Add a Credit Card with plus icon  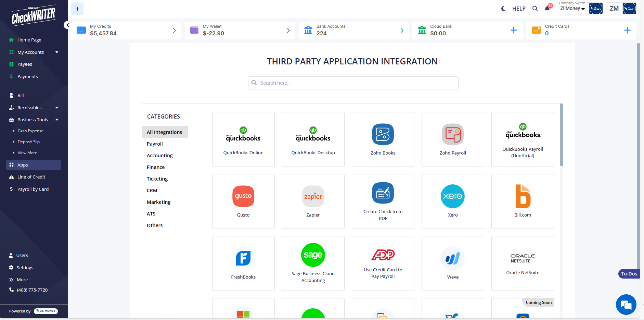point(627,30)
